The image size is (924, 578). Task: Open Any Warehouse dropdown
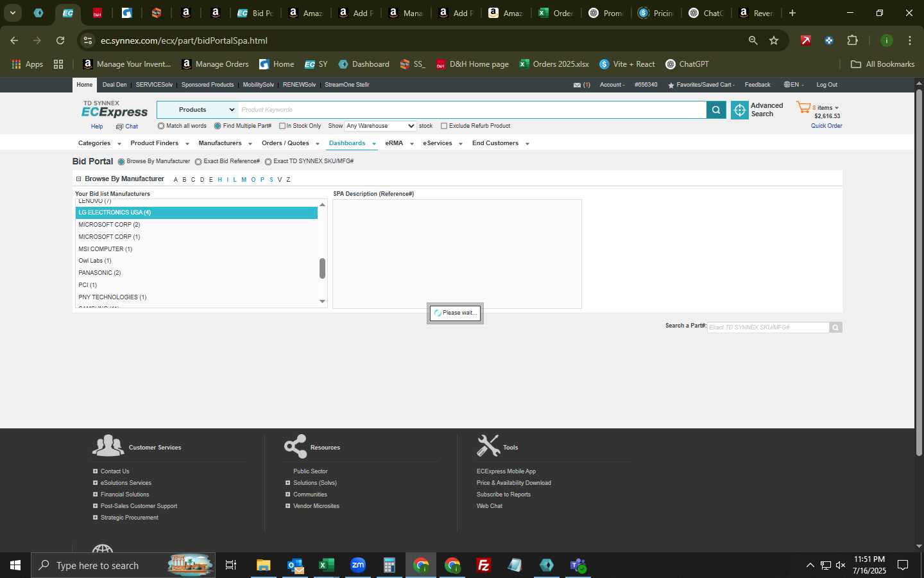(x=381, y=126)
